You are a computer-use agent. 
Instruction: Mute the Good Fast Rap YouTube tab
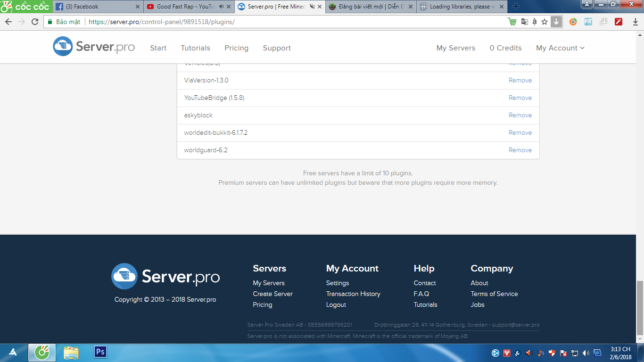point(222,7)
